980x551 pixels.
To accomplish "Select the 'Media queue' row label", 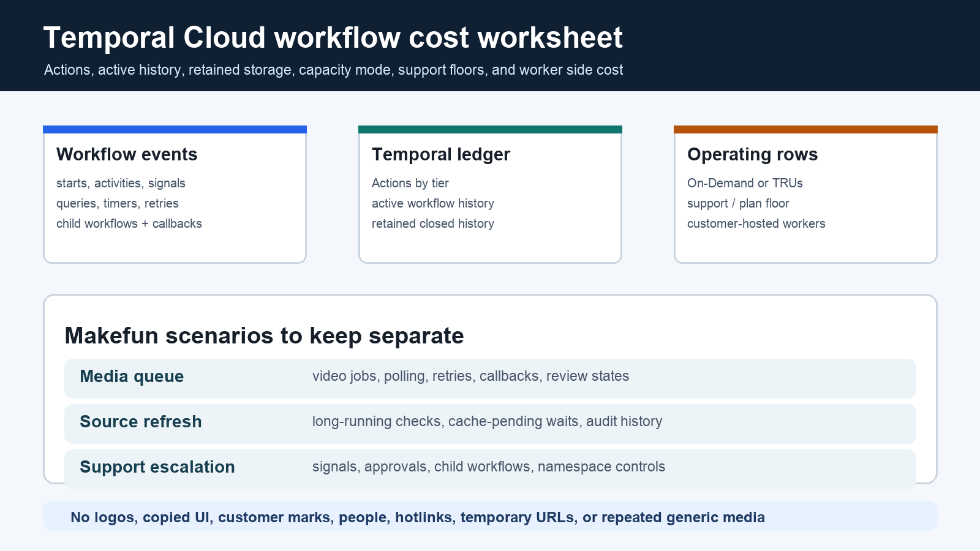I will [132, 377].
